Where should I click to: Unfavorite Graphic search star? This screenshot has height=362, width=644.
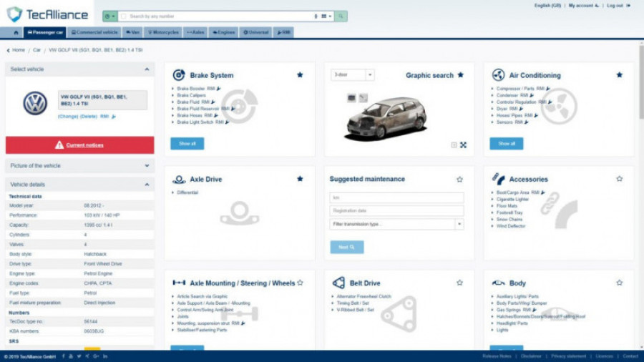tap(460, 74)
